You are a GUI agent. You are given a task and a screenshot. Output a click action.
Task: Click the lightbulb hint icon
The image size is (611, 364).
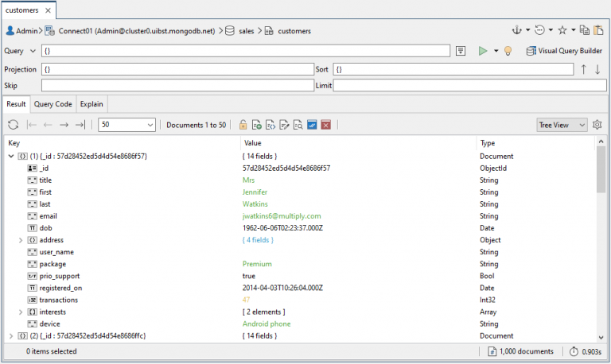tap(507, 51)
